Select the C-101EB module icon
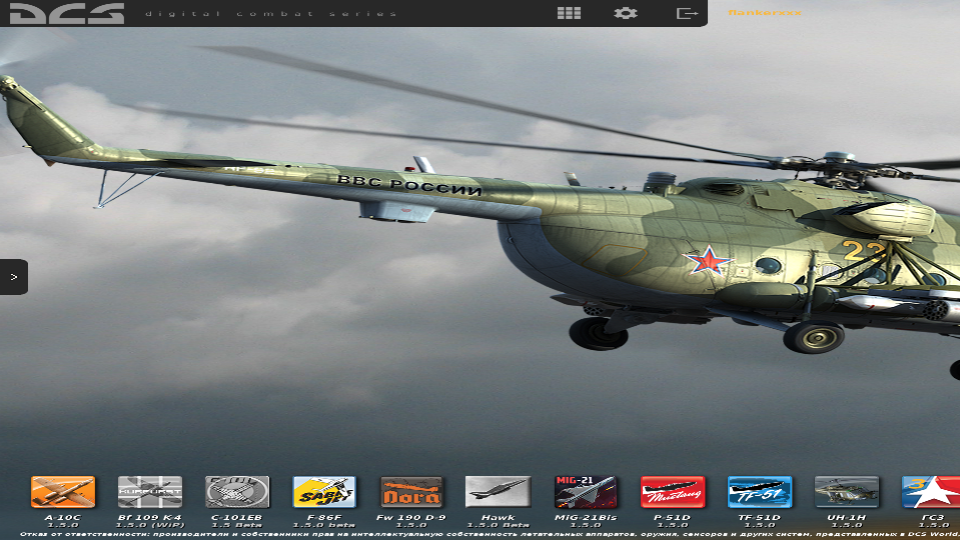 (x=237, y=492)
